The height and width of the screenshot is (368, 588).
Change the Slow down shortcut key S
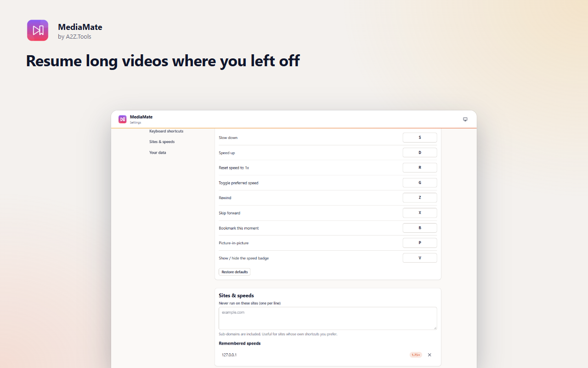420,138
